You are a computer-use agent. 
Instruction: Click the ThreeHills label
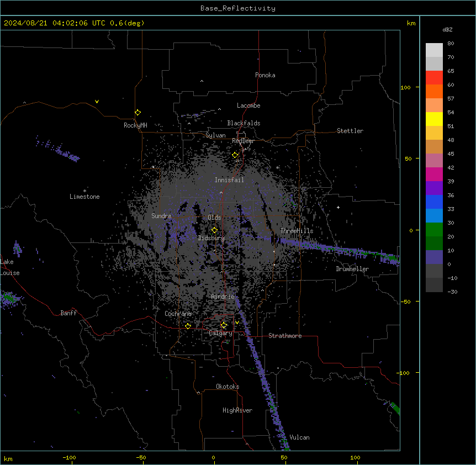tap(297, 231)
